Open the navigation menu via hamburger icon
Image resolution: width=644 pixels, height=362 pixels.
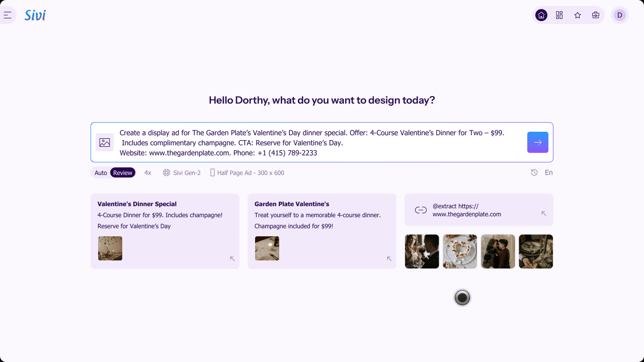(x=7, y=15)
